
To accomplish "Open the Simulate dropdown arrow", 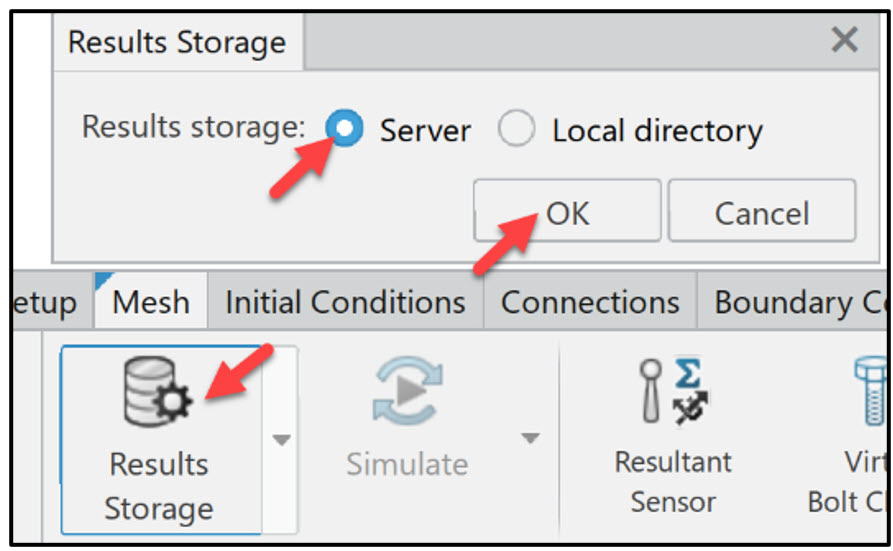I will coord(530,439).
